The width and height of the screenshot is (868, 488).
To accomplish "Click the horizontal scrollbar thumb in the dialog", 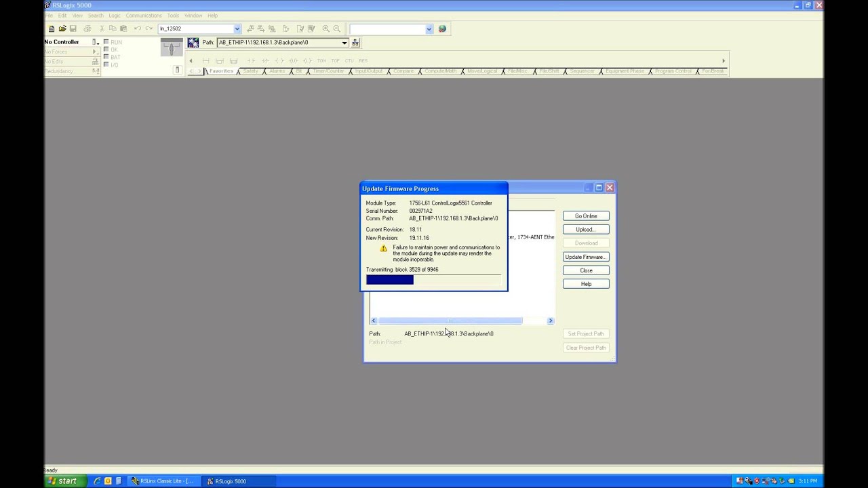I will 450,321.
